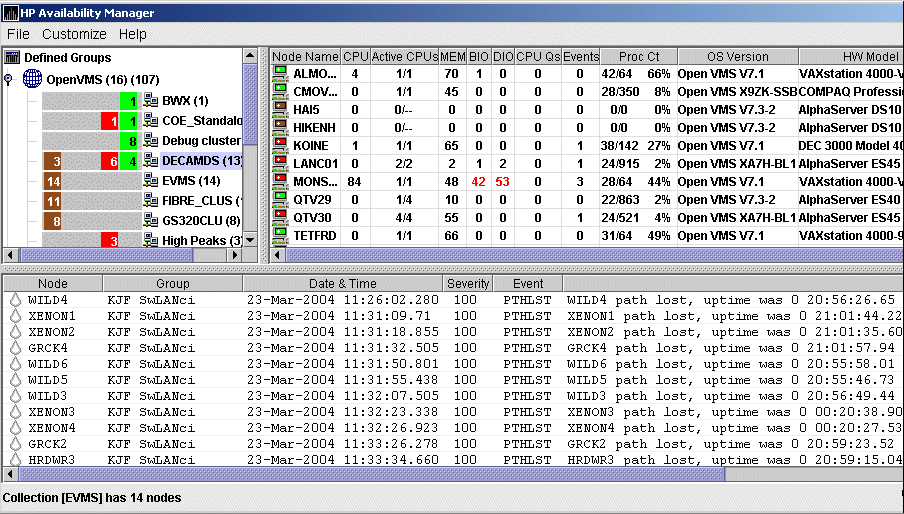Select the EVMS (14) group
The height and width of the screenshot is (514, 904).
click(x=191, y=181)
